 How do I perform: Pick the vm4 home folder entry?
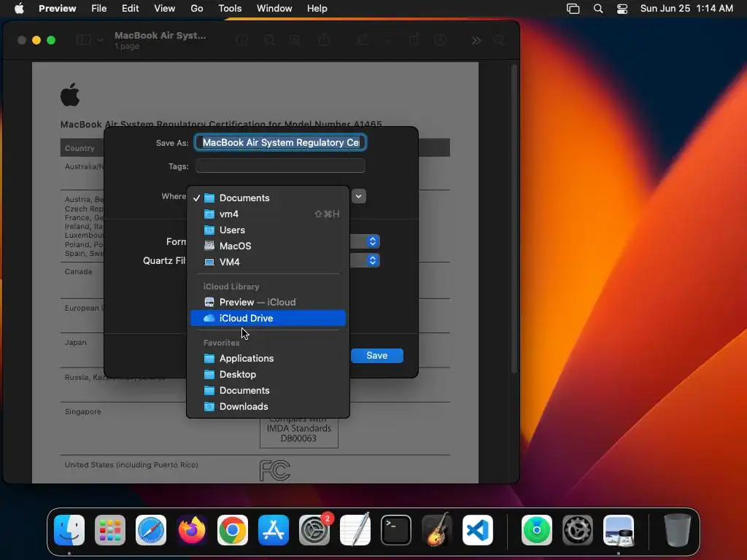(x=268, y=214)
